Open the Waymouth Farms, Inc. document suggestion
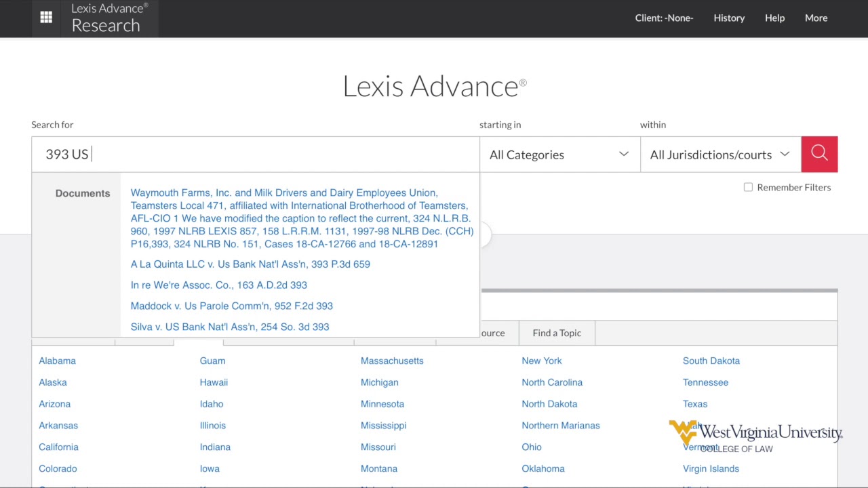Viewport: 868px width, 488px height. pyautogui.click(x=301, y=218)
